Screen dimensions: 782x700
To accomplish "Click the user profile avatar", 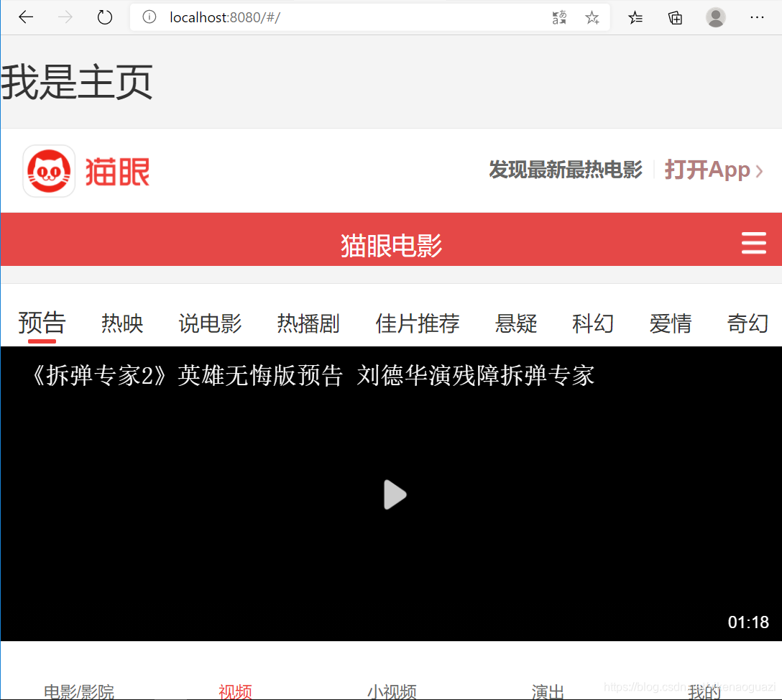I will pyautogui.click(x=716, y=17).
